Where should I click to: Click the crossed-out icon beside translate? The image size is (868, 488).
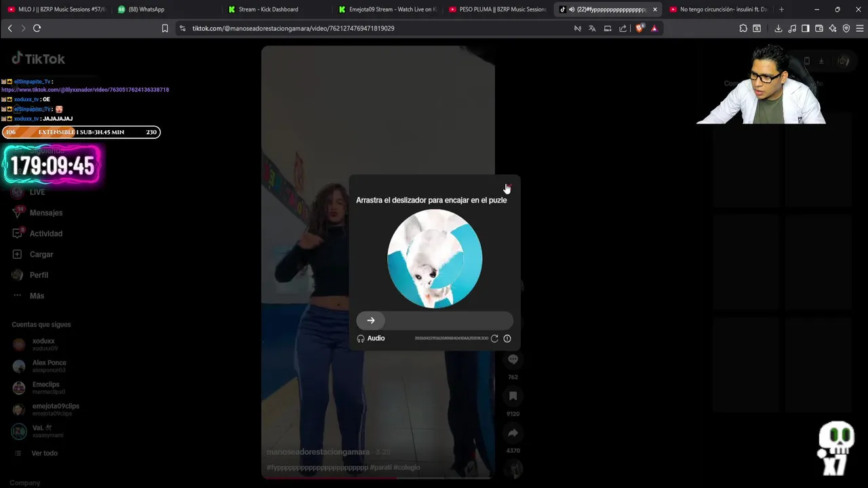coord(578,28)
